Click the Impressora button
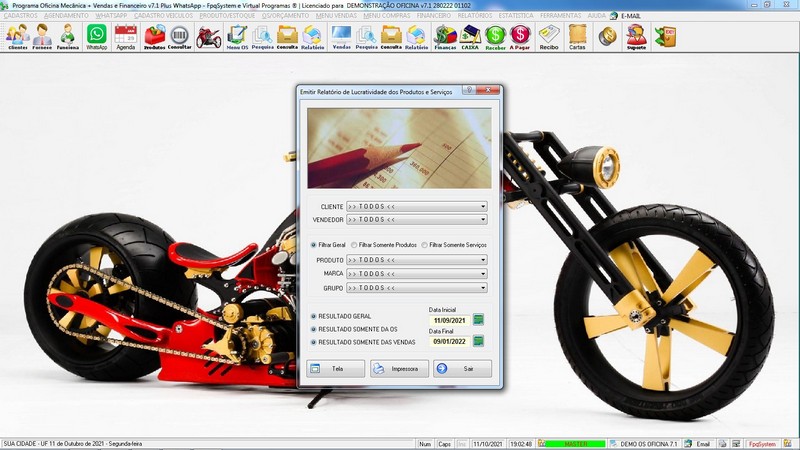800x450 pixels. (399, 368)
